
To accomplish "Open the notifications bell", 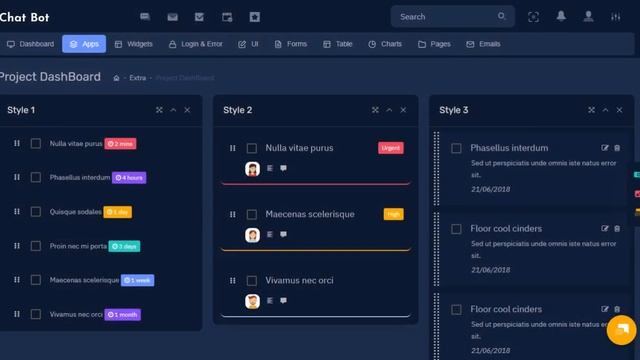I will [561, 16].
